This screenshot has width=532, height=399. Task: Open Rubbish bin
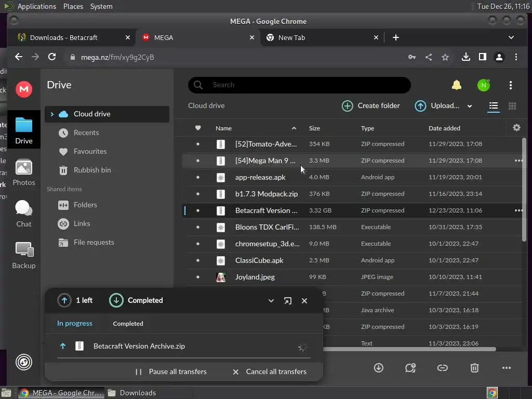coord(107,170)
